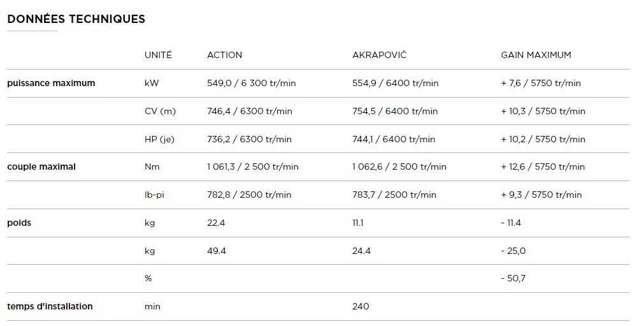Image resolution: width=644 pixels, height=326 pixels.
Task: Select the couple maximal row label
Action: click(x=41, y=167)
